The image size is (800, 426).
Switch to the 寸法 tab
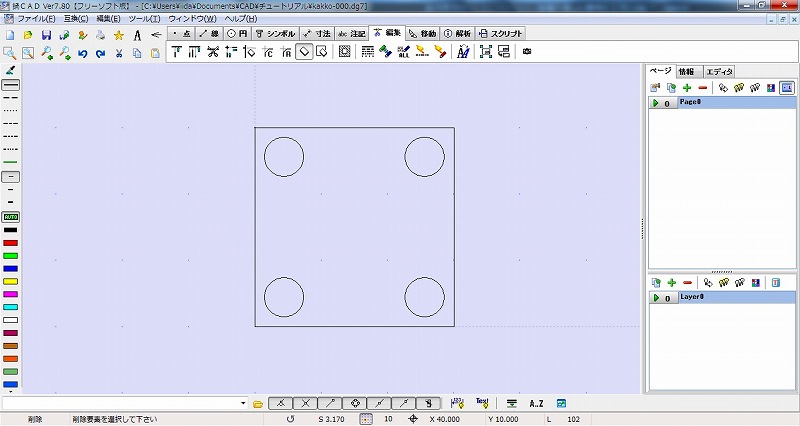(x=317, y=33)
